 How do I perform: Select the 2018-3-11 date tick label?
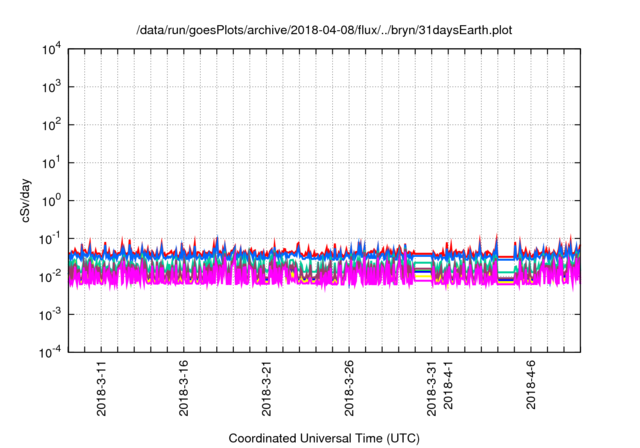(101, 388)
